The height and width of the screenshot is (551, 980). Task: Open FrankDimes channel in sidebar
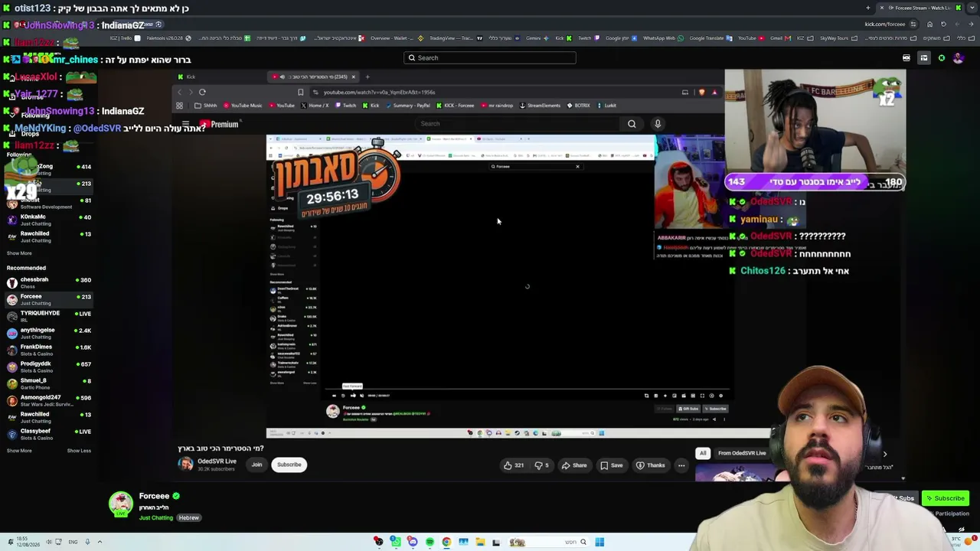click(x=48, y=350)
